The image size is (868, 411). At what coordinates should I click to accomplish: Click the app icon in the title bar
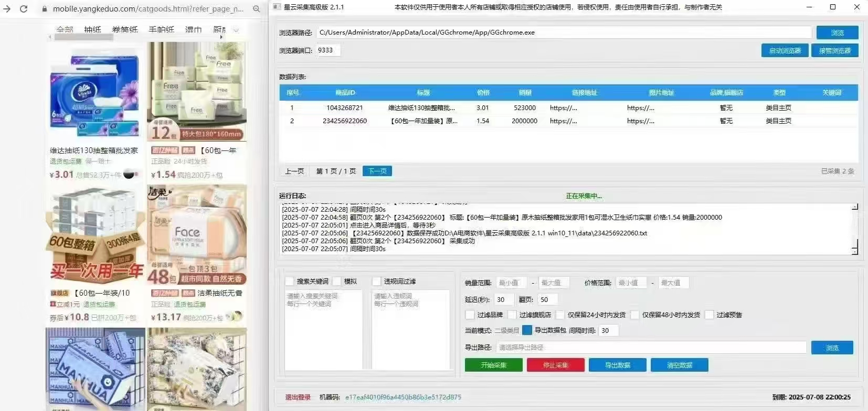(x=277, y=7)
